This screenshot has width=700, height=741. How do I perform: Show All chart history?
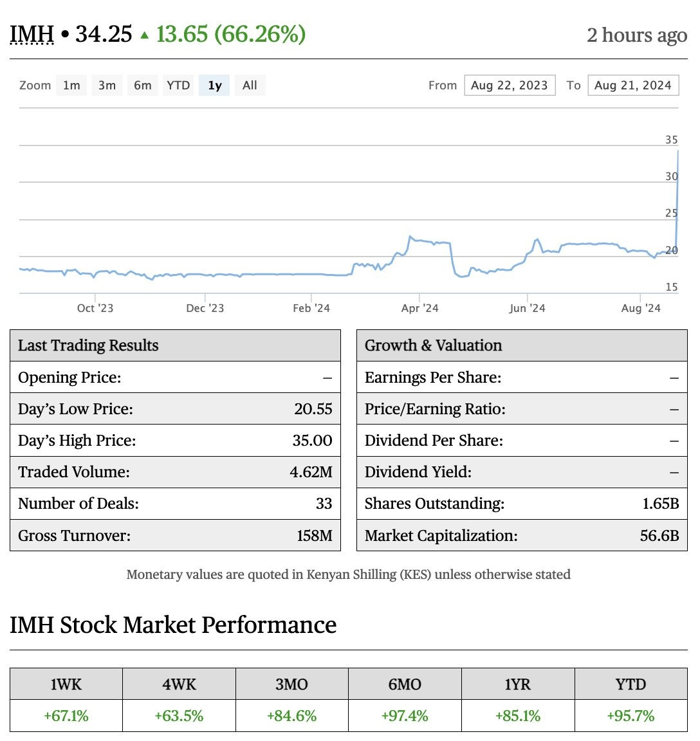250,86
